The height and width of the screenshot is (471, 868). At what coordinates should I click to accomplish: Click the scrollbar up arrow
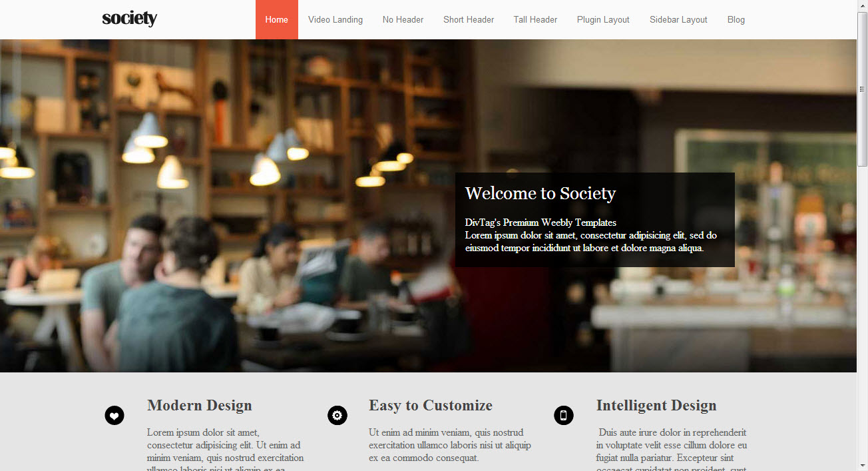(863, 5)
